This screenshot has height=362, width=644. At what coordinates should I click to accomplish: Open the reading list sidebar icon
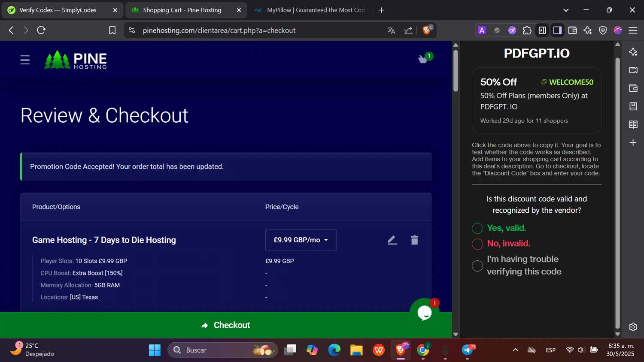pos(633,124)
